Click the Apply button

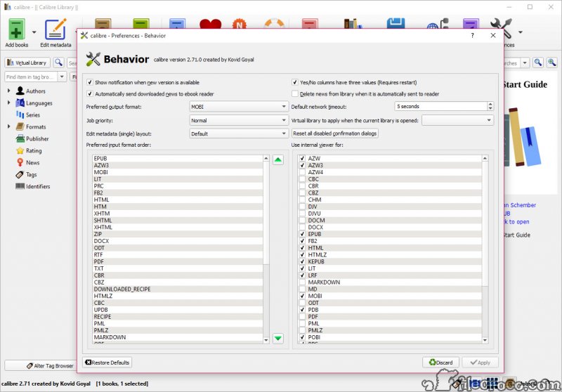(481, 362)
